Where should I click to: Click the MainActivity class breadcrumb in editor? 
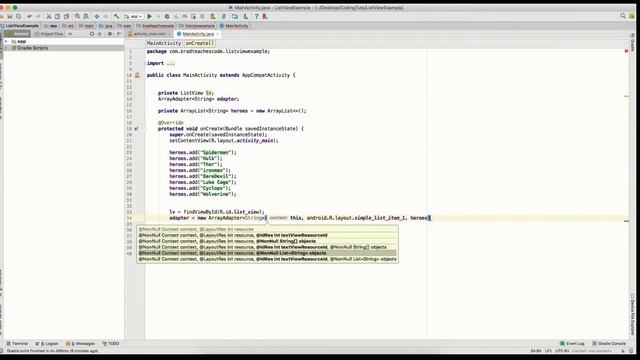164,43
